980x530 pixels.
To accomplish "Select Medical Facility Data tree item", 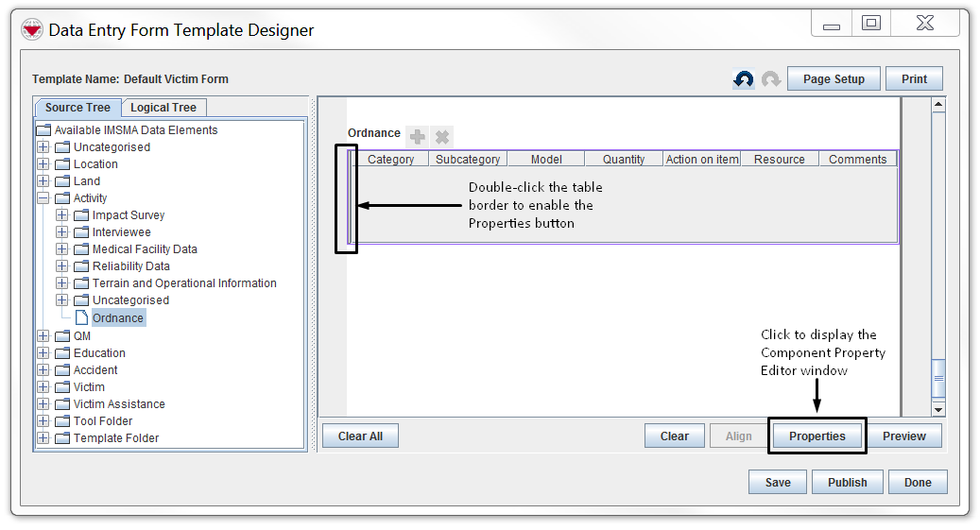I will (x=145, y=249).
